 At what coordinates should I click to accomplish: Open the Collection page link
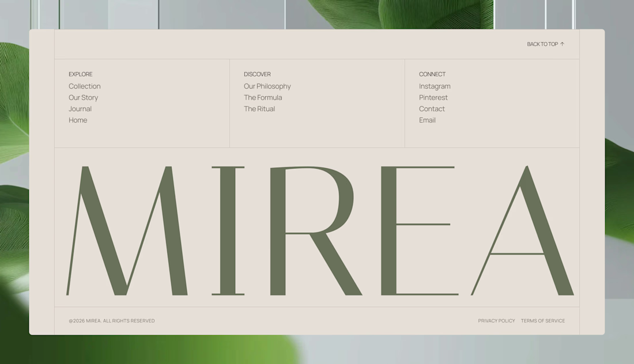[85, 86]
